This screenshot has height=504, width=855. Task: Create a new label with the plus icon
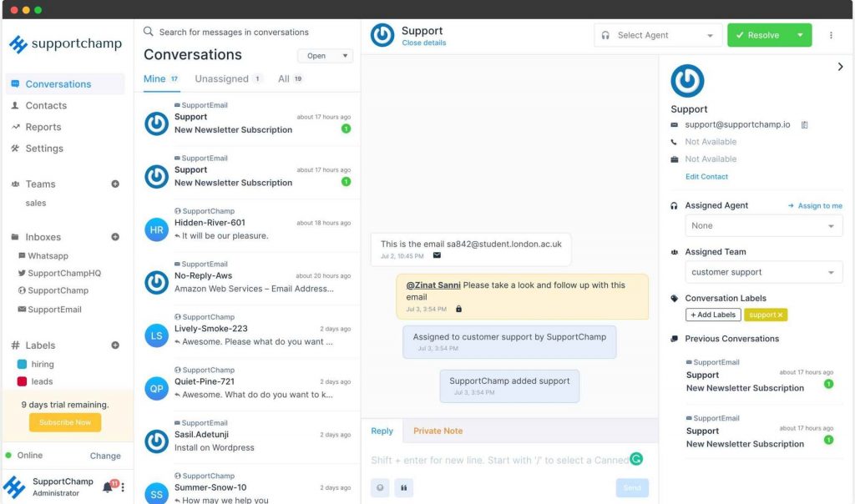(x=115, y=345)
